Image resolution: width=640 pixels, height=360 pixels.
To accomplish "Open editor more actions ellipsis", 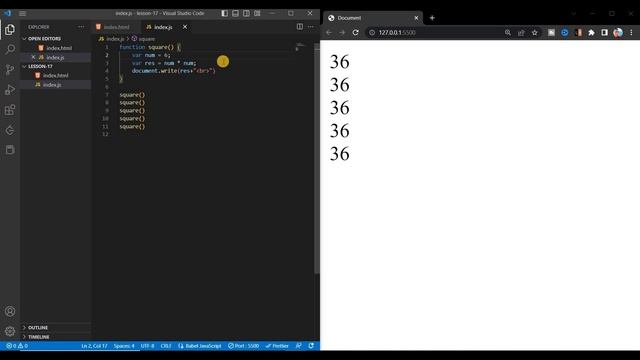I will (x=311, y=27).
